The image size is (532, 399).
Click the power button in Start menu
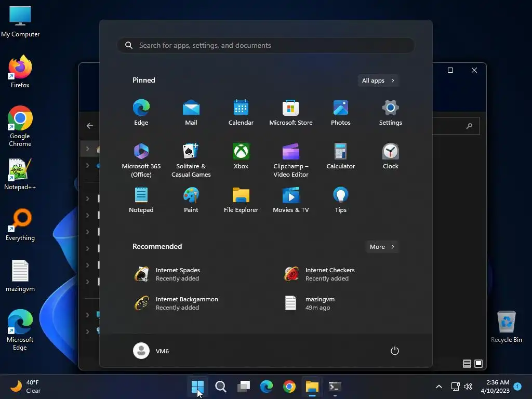click(395, 351)
